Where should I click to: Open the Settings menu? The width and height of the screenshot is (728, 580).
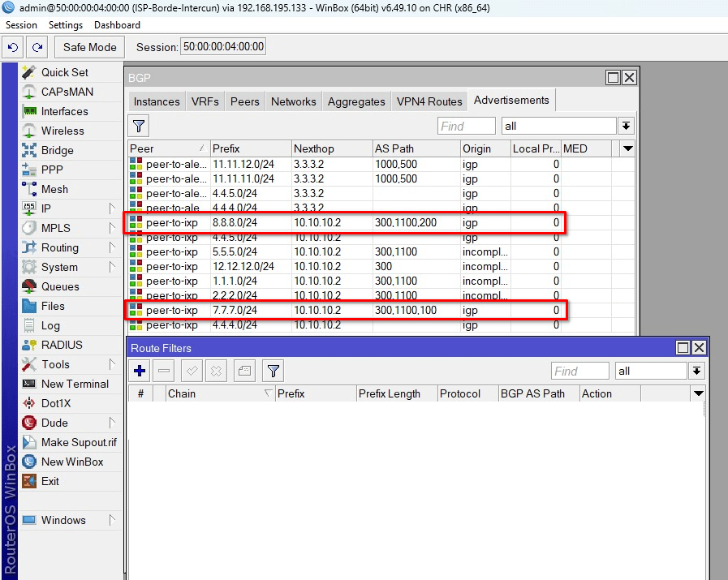(65, 25)
